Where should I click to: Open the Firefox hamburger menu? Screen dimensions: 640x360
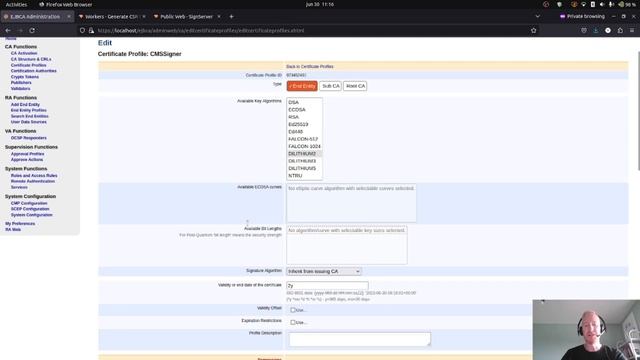pyautogui.click(x=632, y=31)
